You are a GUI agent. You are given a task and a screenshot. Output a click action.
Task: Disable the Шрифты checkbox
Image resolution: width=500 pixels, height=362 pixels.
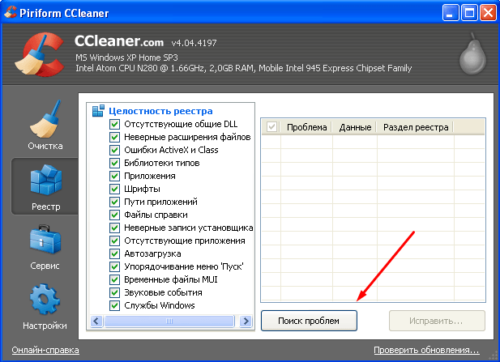pyautogui.click(x=115, y=189)
